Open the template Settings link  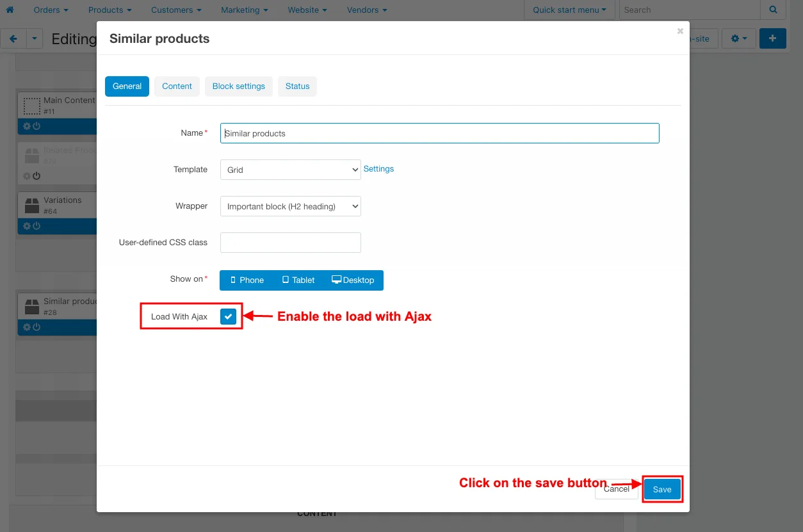(378, 169)
